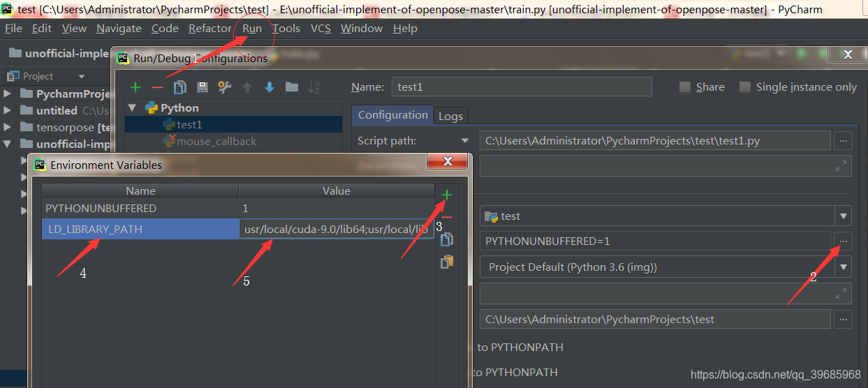Viewport: 868px width, 388px height.
Task: Click Script path field with test1.py
Action: pos(655,140)
